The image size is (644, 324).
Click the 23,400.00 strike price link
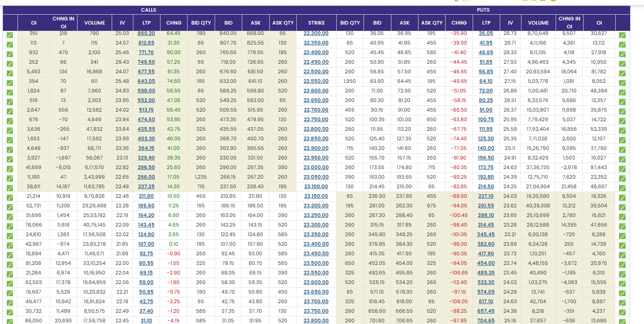(316, 244)
